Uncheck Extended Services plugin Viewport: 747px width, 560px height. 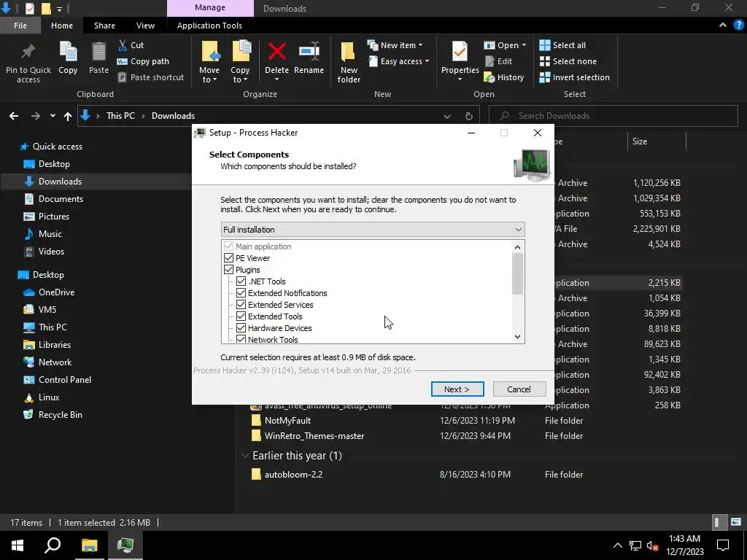[241, 305]
